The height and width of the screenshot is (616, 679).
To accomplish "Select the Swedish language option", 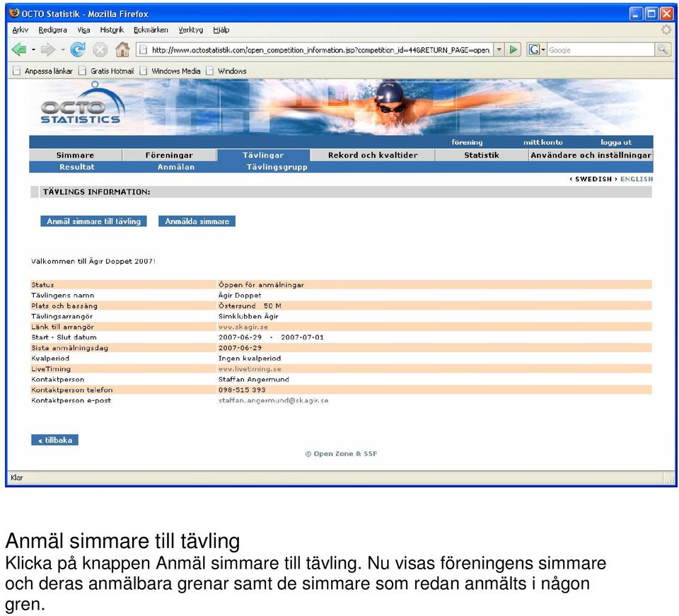I will (593, 179).
